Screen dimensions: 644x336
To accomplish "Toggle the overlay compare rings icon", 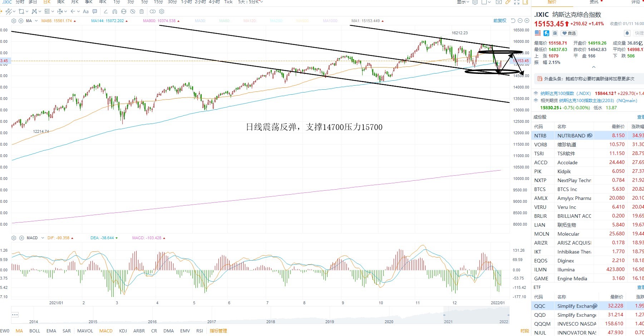I will [153, 11].
